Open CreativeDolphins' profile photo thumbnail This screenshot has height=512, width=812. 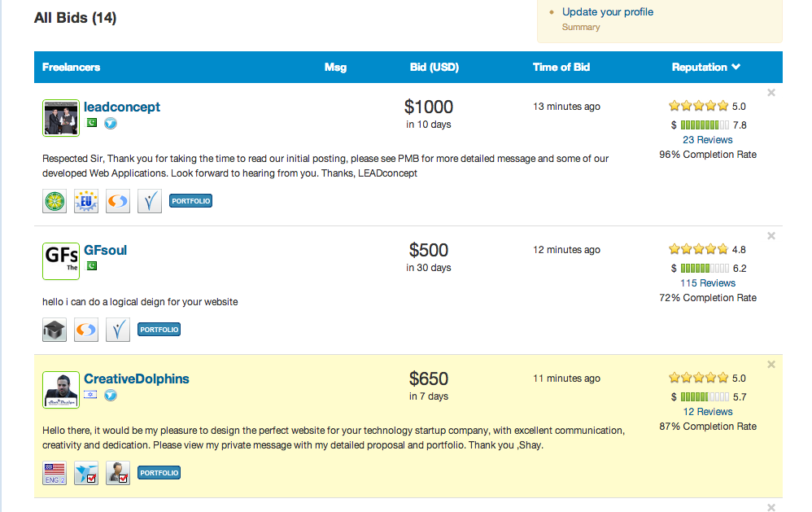61,390
